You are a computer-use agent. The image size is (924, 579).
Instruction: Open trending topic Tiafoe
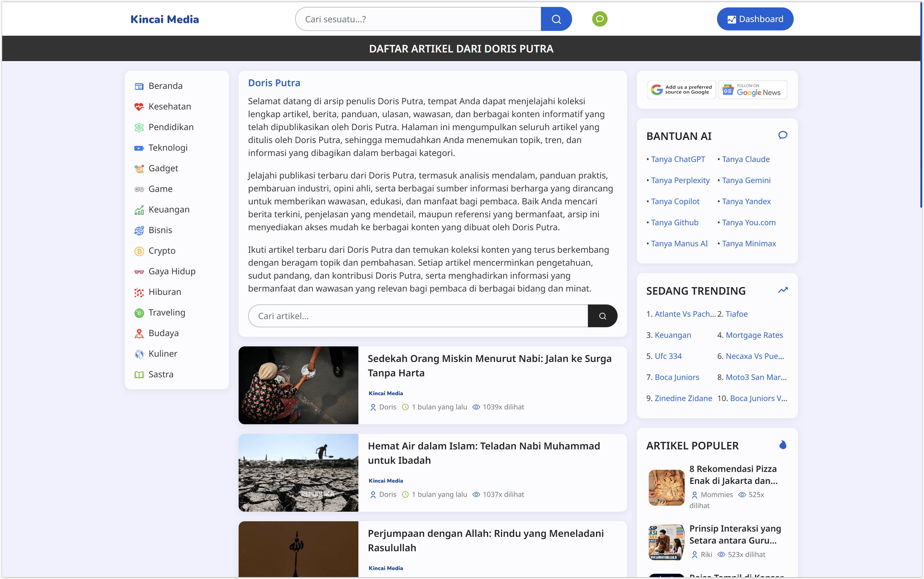click(x=736, y=314)
